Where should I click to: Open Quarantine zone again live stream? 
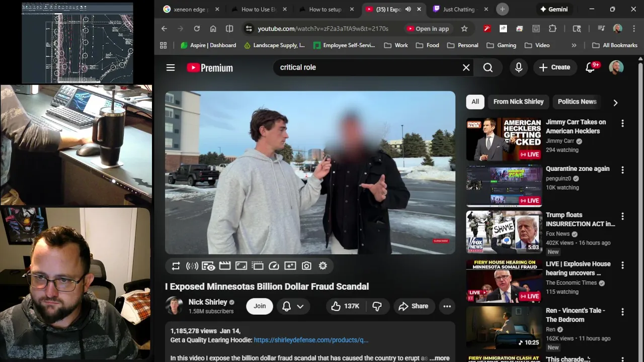[504, 186]
